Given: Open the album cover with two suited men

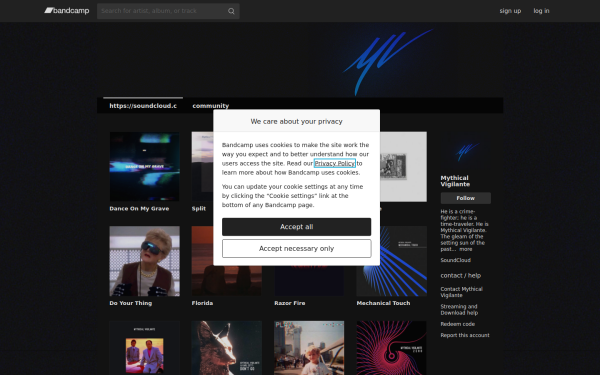Looking at the screenshot, I should coord(145,348).
